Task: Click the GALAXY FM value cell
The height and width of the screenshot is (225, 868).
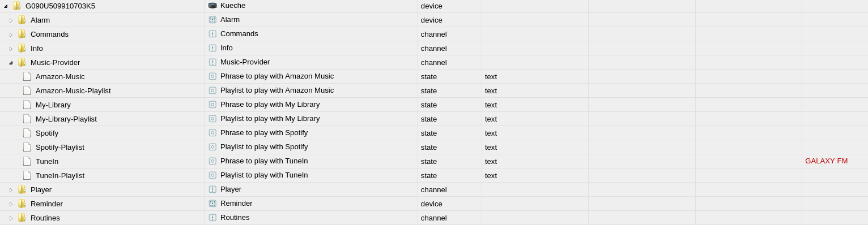Action: (x=826, y=161)
